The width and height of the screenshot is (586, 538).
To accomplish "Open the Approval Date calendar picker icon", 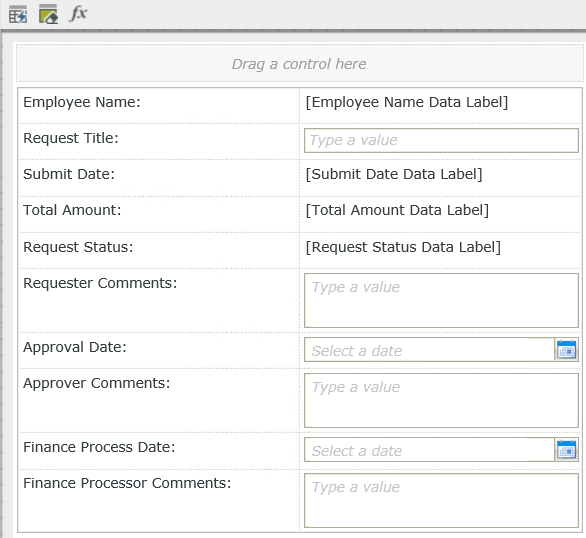I will click(x=566, y=350).
